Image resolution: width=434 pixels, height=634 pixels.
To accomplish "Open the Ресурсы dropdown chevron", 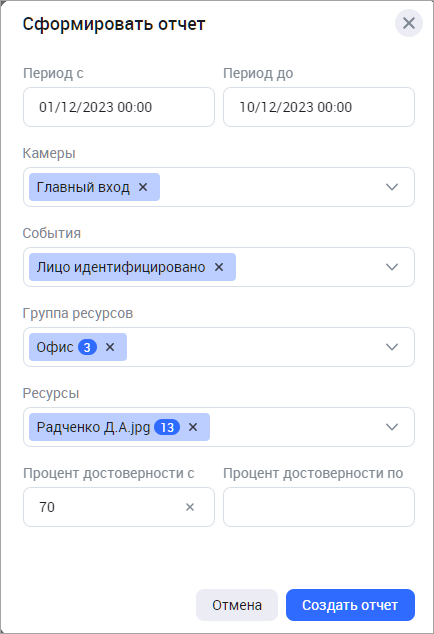I will click(x=392, y=427).
